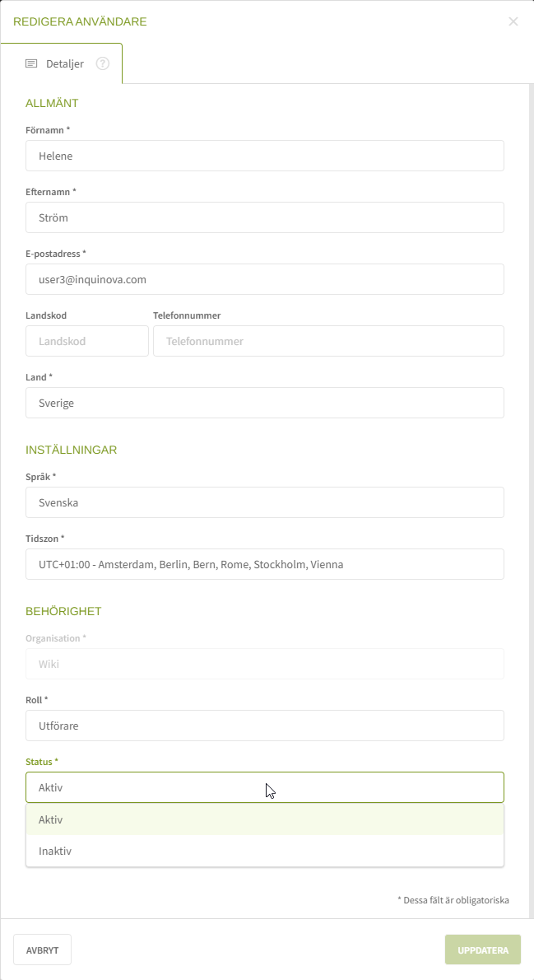Viewport: 534px width, 980px height.
Task: Click the Efternamn field containing Ström
Action: (x=265, y=217)
